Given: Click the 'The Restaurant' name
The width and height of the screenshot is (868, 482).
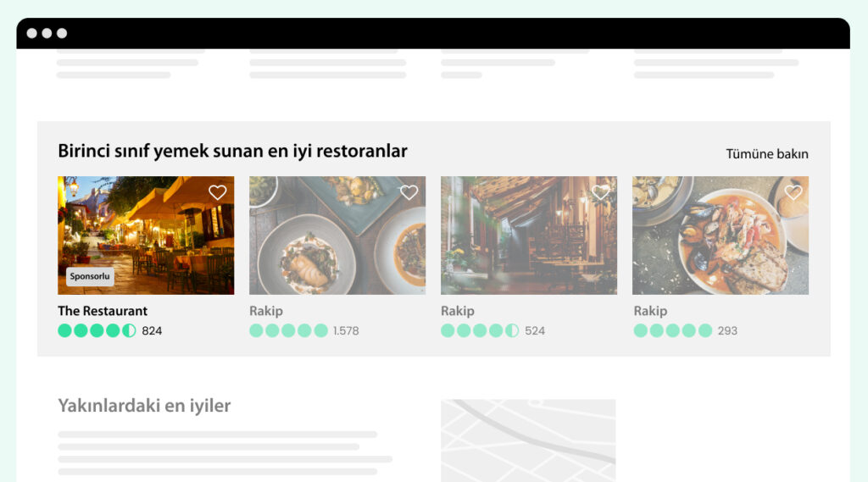Looking at the screenshot, I should [x=103, y=311].
